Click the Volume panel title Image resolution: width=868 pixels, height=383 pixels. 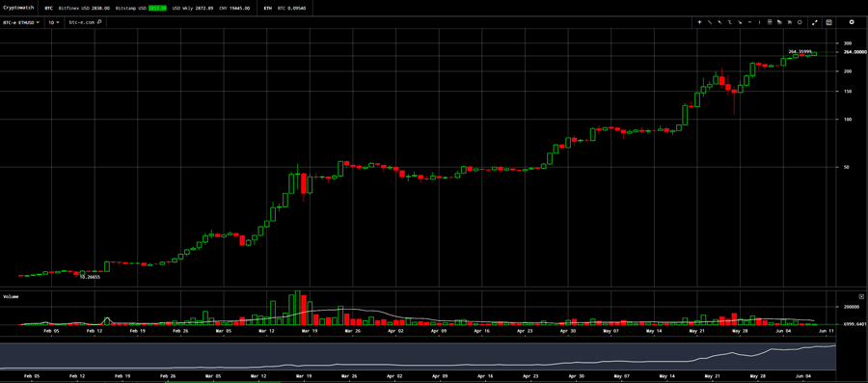[11, 297]
